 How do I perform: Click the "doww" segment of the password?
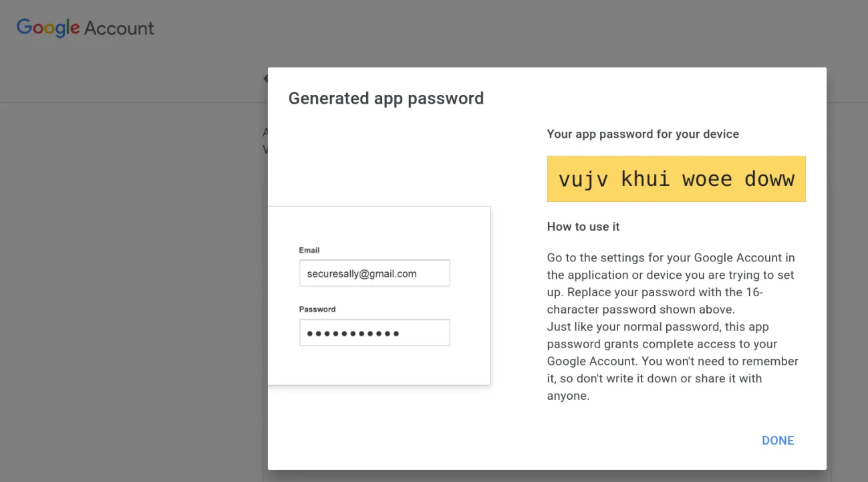769,179
